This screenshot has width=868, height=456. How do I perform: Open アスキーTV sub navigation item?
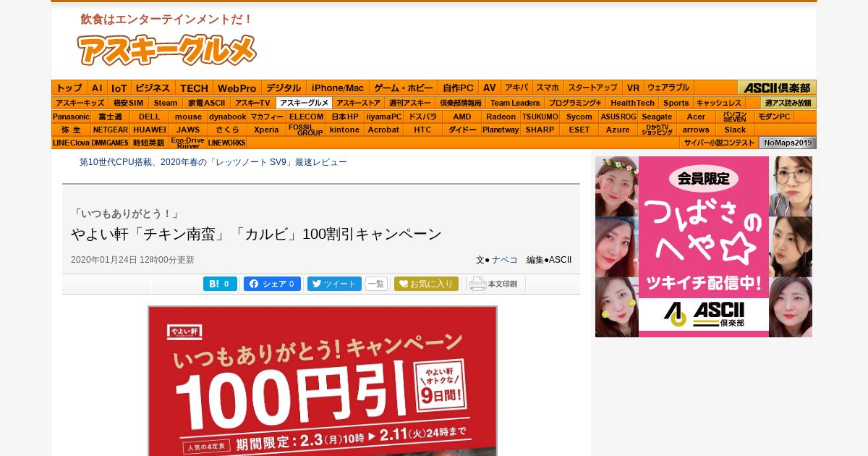tap(252, 103)
